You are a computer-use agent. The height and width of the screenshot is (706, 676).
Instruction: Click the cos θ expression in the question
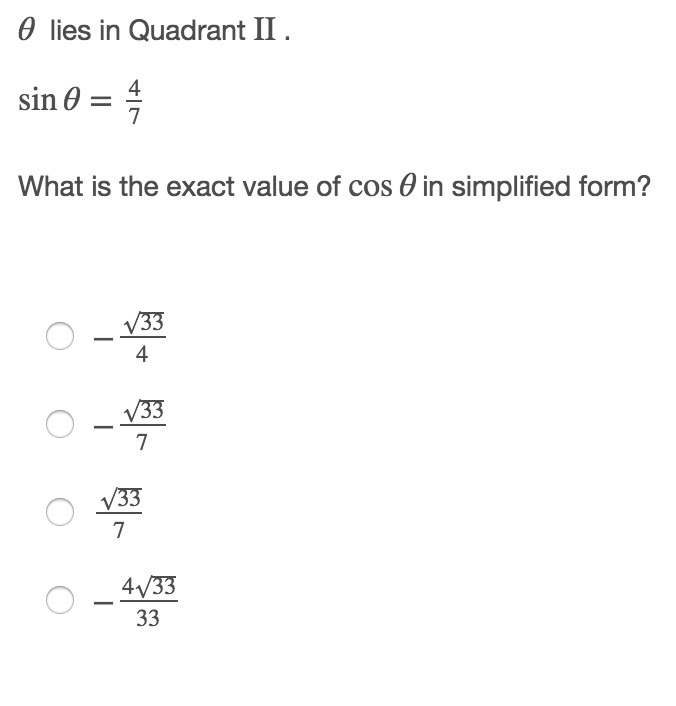[382, 187]
